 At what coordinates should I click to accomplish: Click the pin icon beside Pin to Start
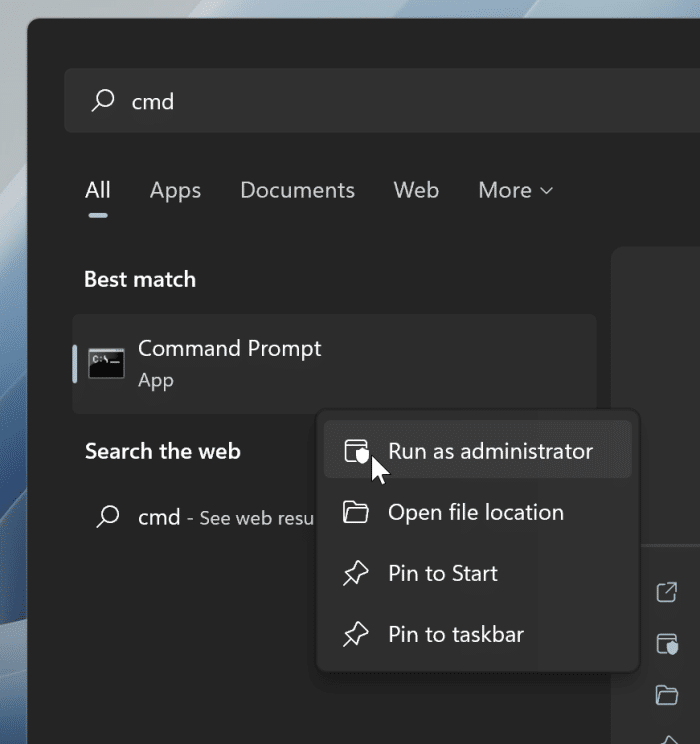[356, 573]
